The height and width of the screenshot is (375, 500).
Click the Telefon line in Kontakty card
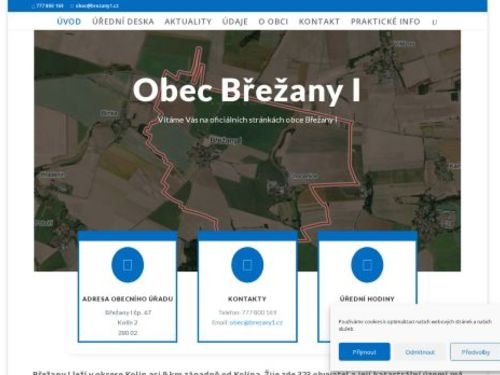[x=247, y=313]
